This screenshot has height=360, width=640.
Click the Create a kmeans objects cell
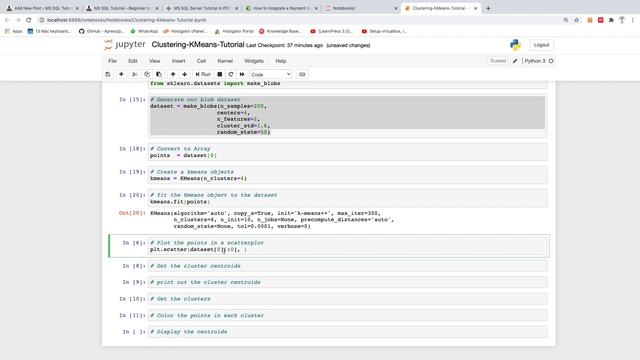pos(347,175)
